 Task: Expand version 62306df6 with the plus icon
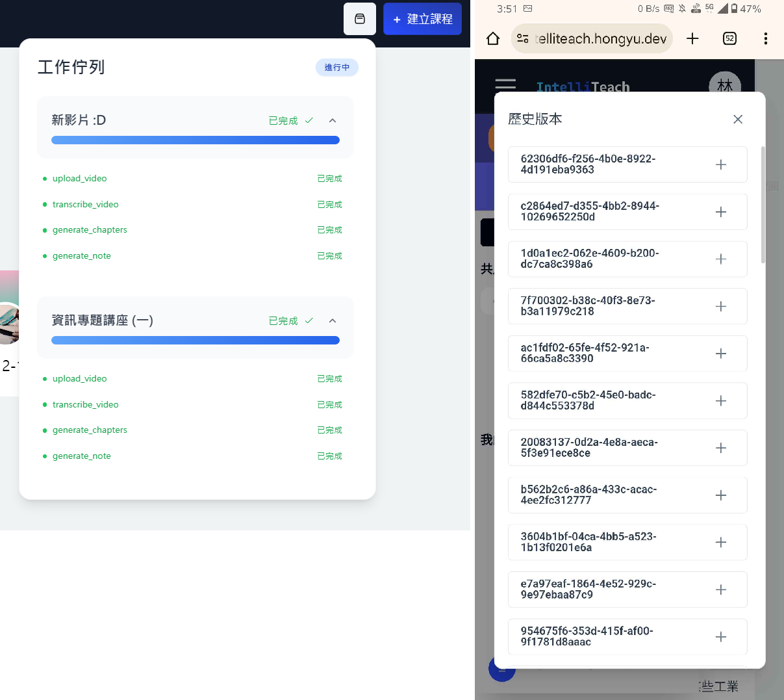coord(720,164)
